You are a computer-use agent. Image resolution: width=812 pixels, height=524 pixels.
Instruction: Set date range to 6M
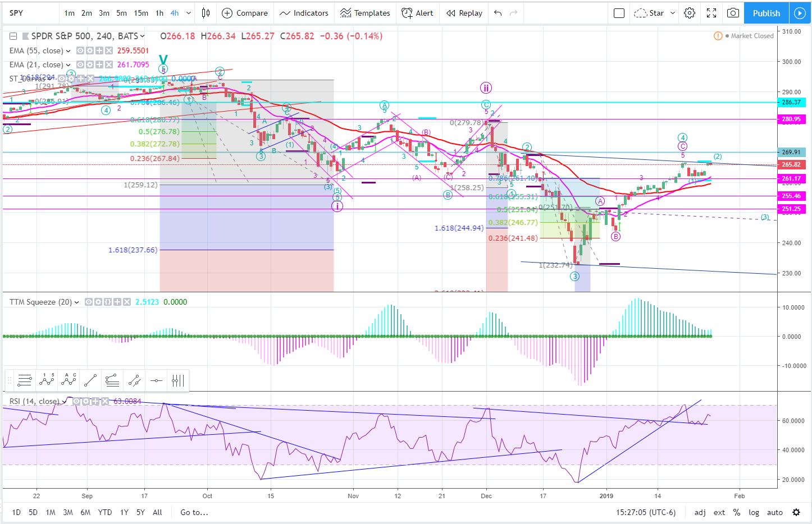point(85,512)
